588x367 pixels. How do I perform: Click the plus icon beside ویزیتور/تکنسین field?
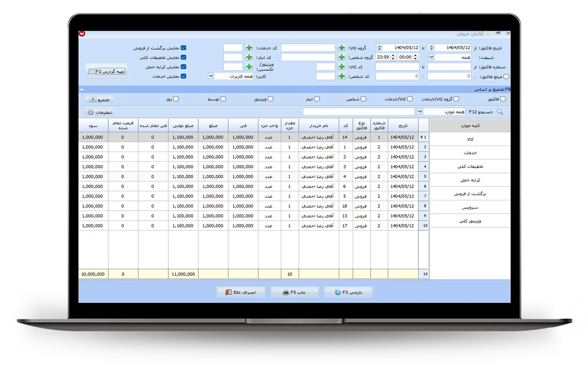249,67
